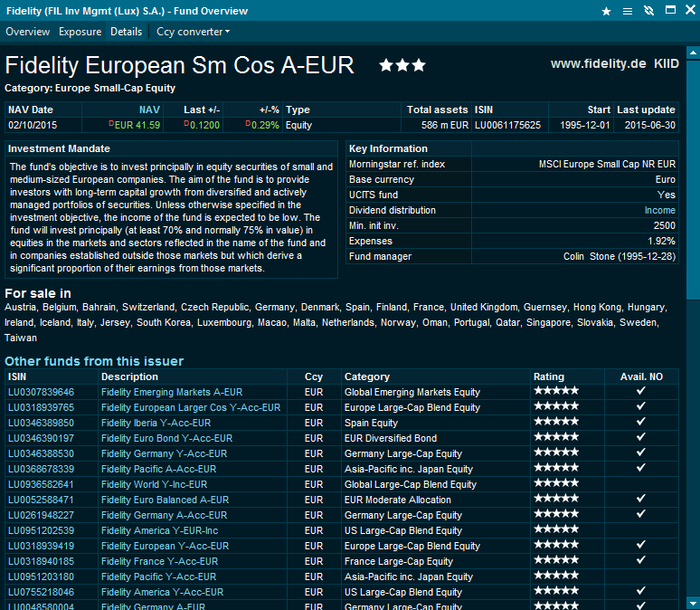Open Fidelity Germany A-Acc-EUR fund
This screenshot has width=700, height=610.
coord(164,515)
